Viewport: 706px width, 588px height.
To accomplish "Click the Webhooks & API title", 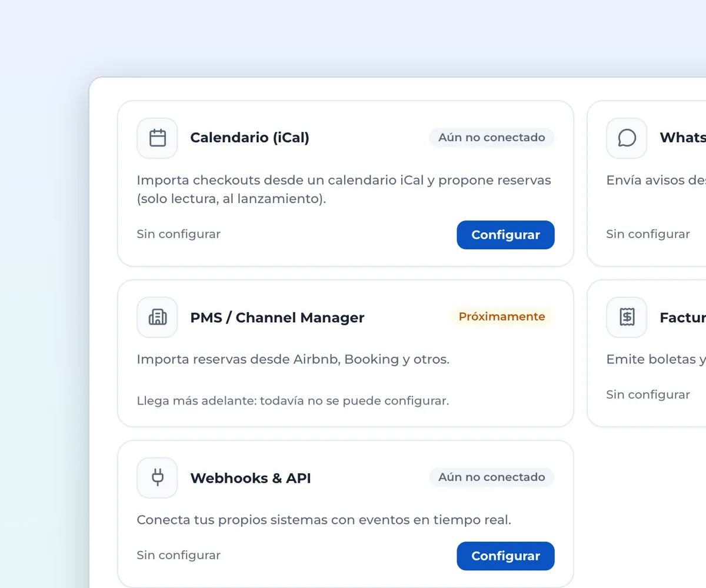I will coord(251,478).
